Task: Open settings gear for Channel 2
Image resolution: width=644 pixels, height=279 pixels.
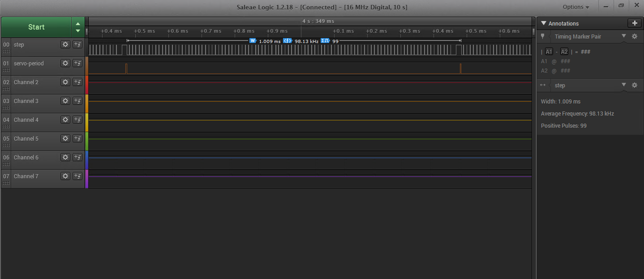Action: click(65, 82)
